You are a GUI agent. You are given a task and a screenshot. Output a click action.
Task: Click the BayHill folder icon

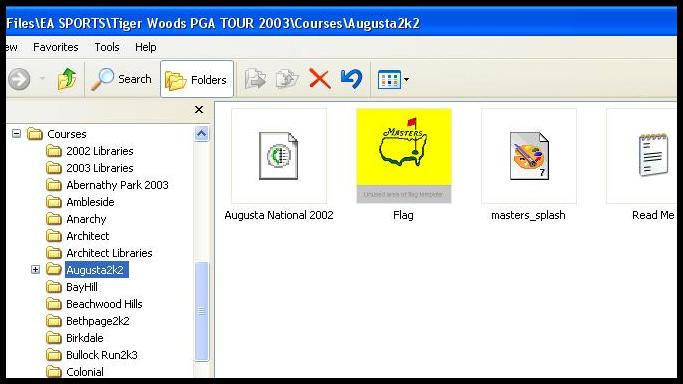pos(54,286)
